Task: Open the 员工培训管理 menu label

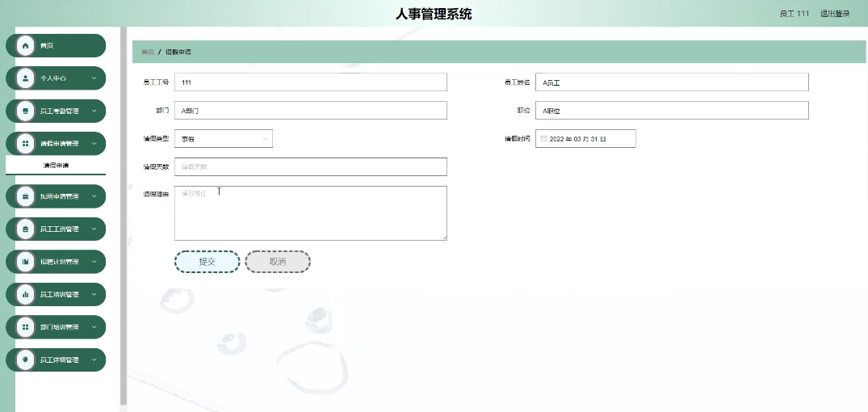Action: pos(59,295)
